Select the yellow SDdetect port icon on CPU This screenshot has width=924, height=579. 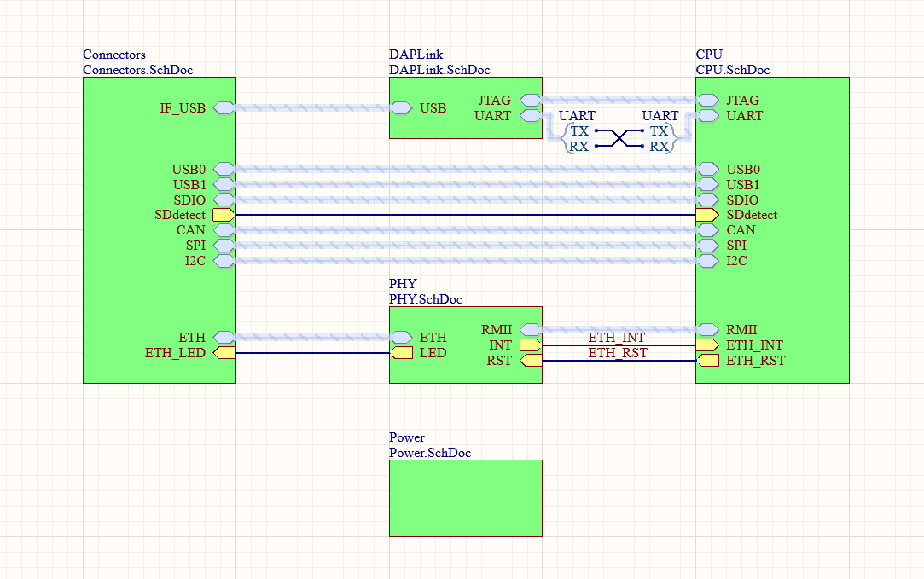point(706,215)
